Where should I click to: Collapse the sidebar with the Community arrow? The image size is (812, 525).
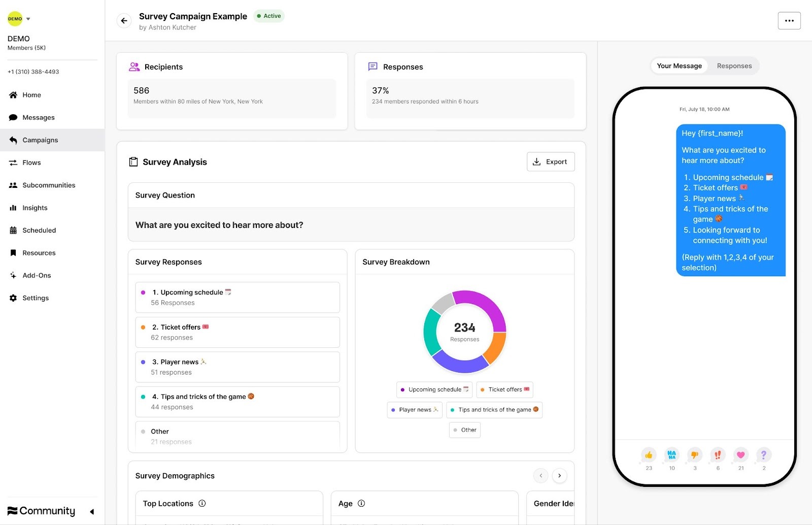(92, 511)
